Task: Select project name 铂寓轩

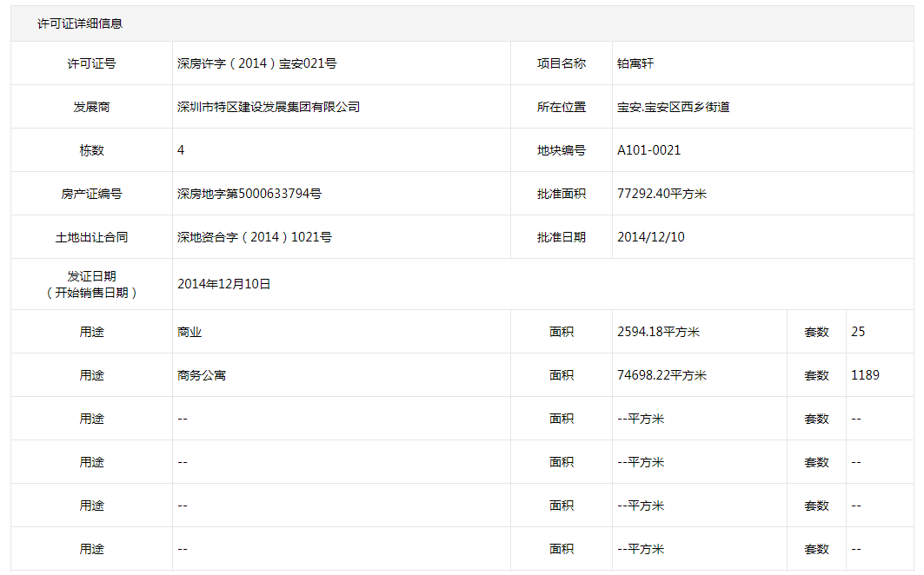Action: (x=635, y=63)
